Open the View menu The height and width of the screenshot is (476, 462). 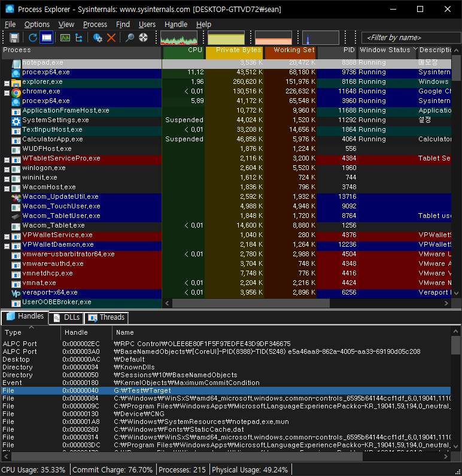(66, 25)
